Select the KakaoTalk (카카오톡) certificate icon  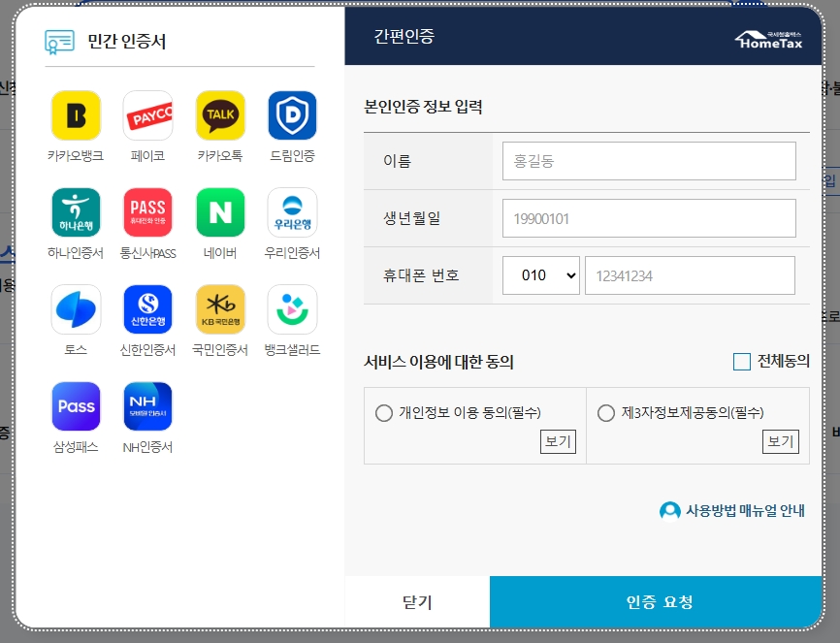coord(220,115)
